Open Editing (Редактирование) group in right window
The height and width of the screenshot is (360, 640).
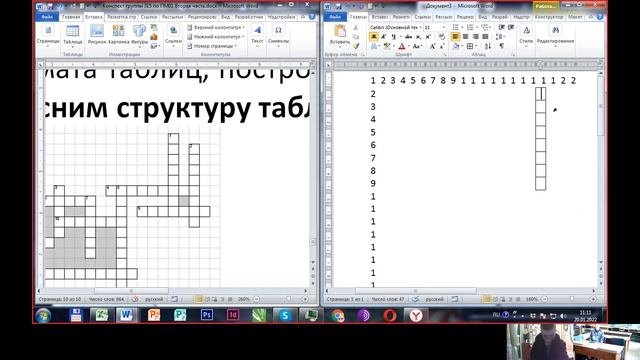pos(556,35)
